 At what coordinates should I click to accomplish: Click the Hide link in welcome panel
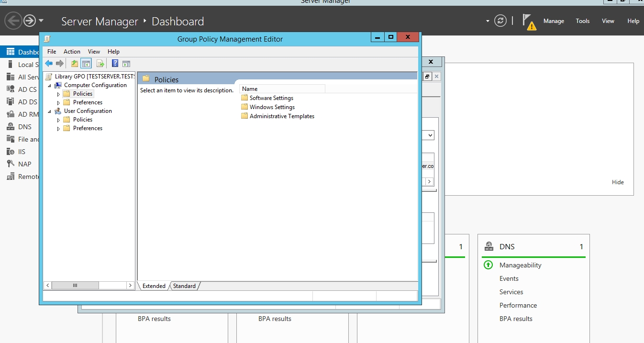(x=617, y=182)
